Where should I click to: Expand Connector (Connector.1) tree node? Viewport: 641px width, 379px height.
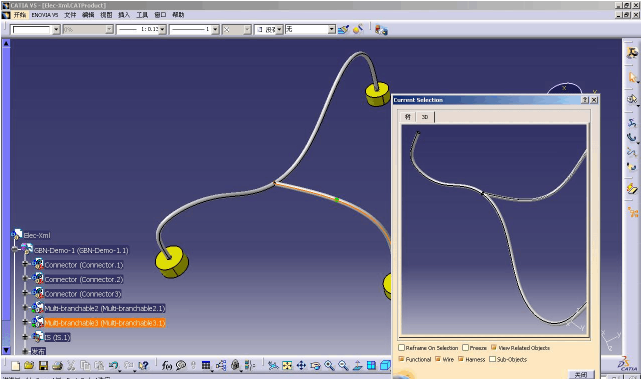(25, 264)
